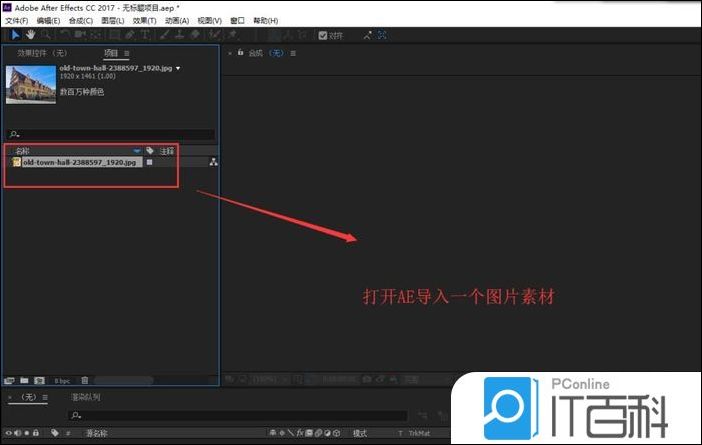Select the Eraser tool
Viewport: 702px width, 445px height.
pyautogui.click(x=195, y=35)
